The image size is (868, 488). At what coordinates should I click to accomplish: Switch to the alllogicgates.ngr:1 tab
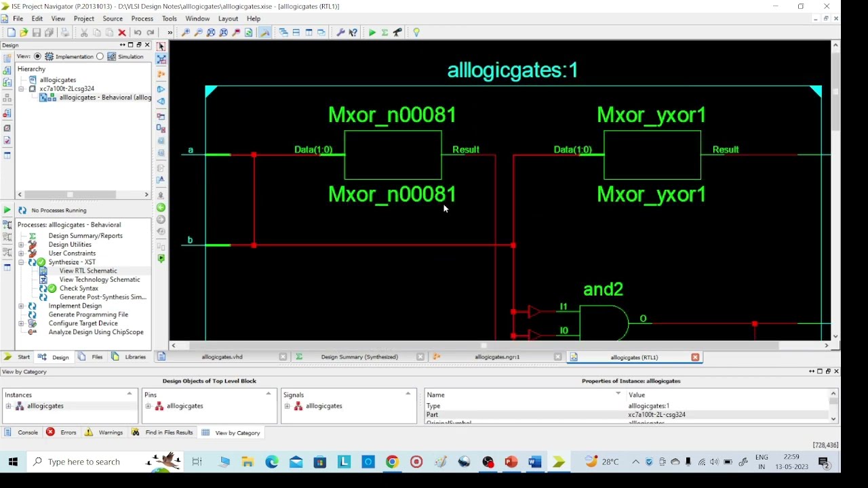pos(497,357)
